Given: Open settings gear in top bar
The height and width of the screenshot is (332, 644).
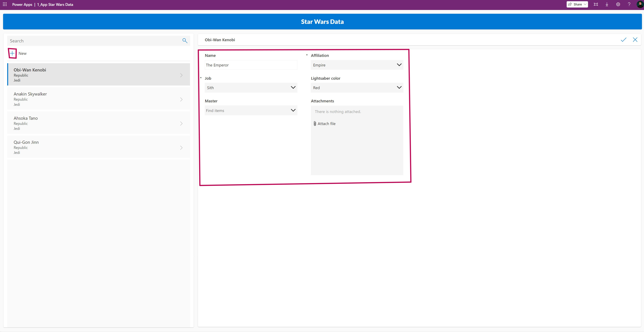Looking at the screenshot, I should (x=618, y=4).
